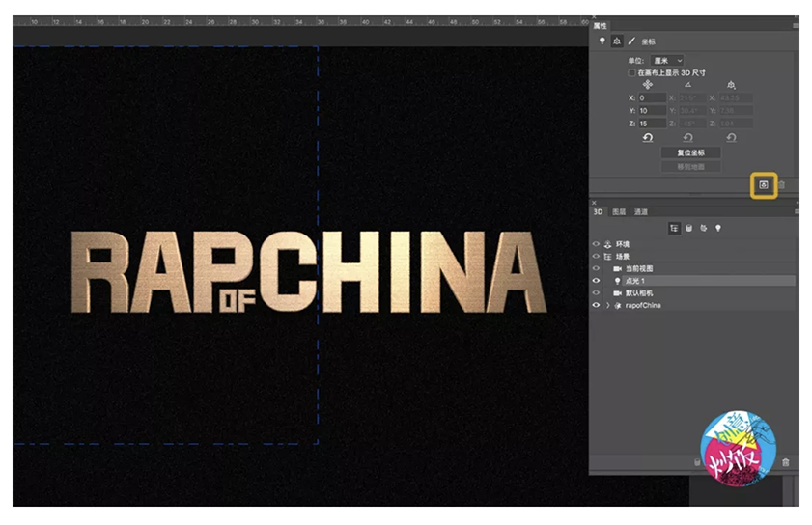The height and width of the screenshot is (525, 812).
Task: Click the 移到地面 button
Action: (x=690, y=167)
